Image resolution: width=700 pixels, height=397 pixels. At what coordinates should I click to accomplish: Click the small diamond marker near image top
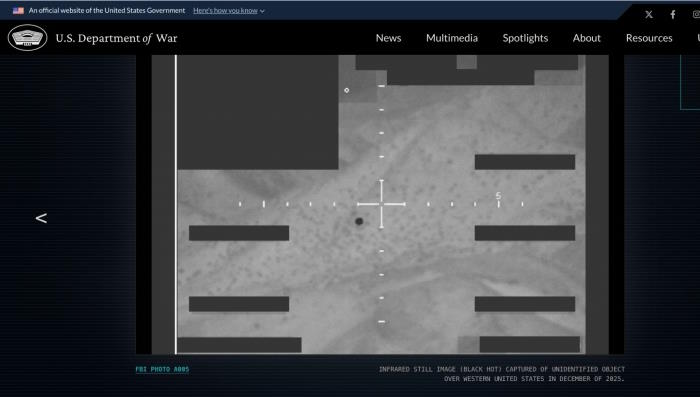[x=347, y=90]
